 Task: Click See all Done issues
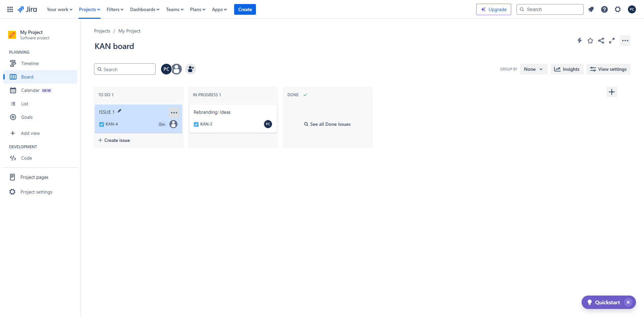327,124
